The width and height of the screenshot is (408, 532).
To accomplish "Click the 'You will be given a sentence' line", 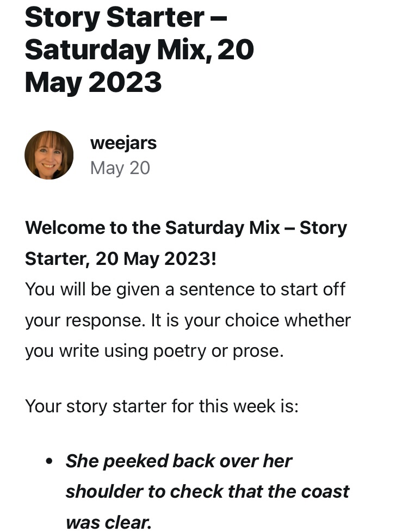I will pos(185,289).
